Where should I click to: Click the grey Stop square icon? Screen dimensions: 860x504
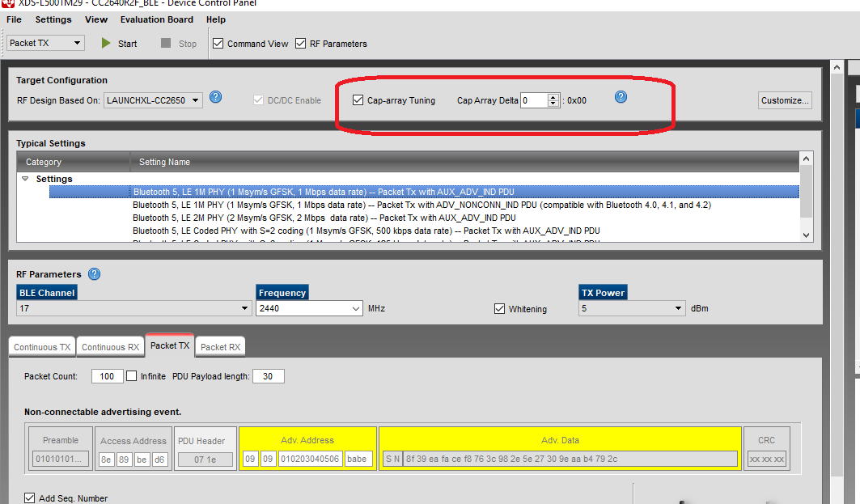click(166, 43)
